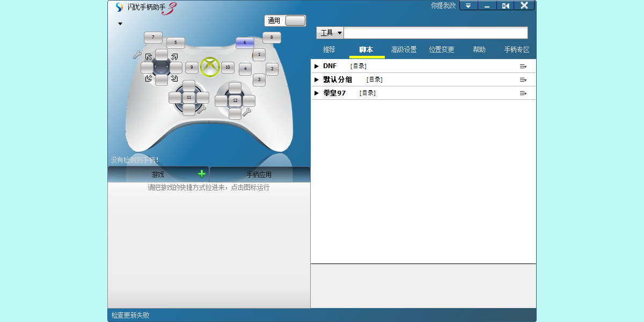Select highlighted controller button 6

click(x=244, y=42)
